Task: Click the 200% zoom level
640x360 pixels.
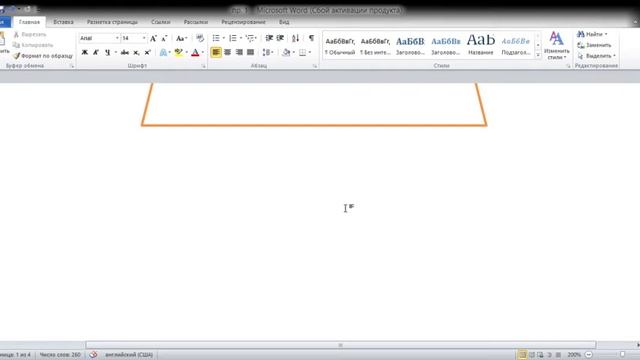Action: click(574, 355)
